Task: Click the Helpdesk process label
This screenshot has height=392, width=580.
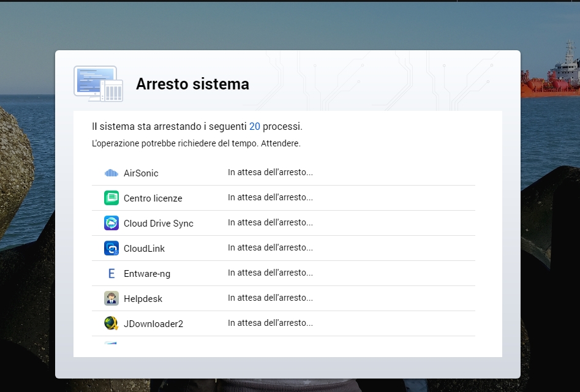Action: pyautogui.click(x=143, y=299)
